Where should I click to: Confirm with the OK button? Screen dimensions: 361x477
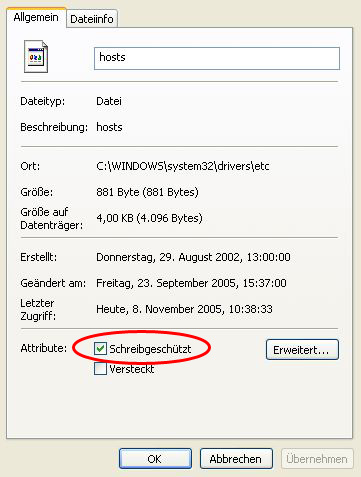155,459
